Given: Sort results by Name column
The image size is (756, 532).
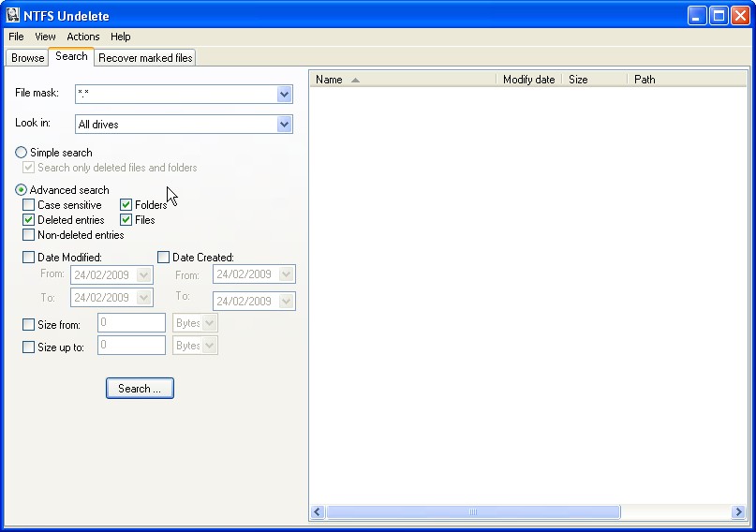Looking at the screenshot, I should 403,80.
